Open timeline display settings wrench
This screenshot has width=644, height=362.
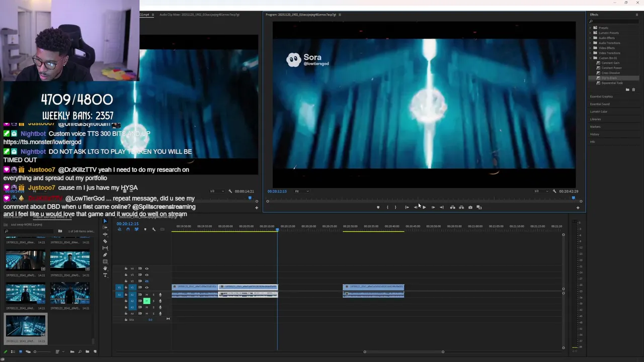[x=153, y=229]
